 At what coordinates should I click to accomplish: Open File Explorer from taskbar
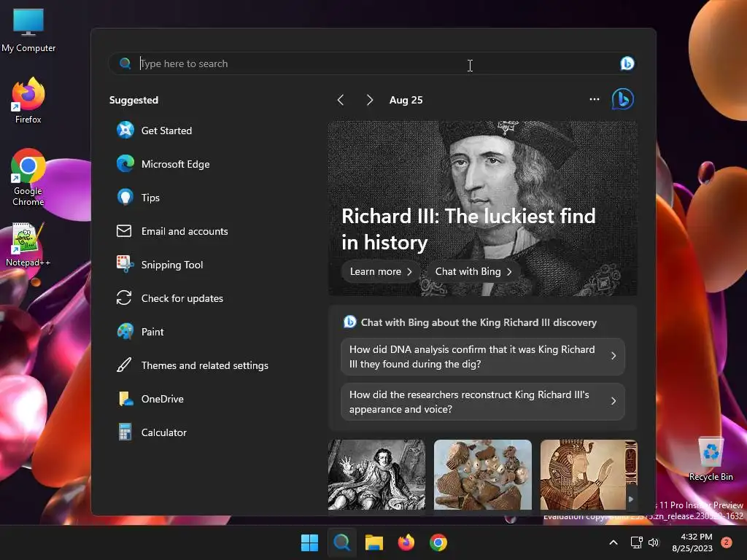[x=374, y=542]
